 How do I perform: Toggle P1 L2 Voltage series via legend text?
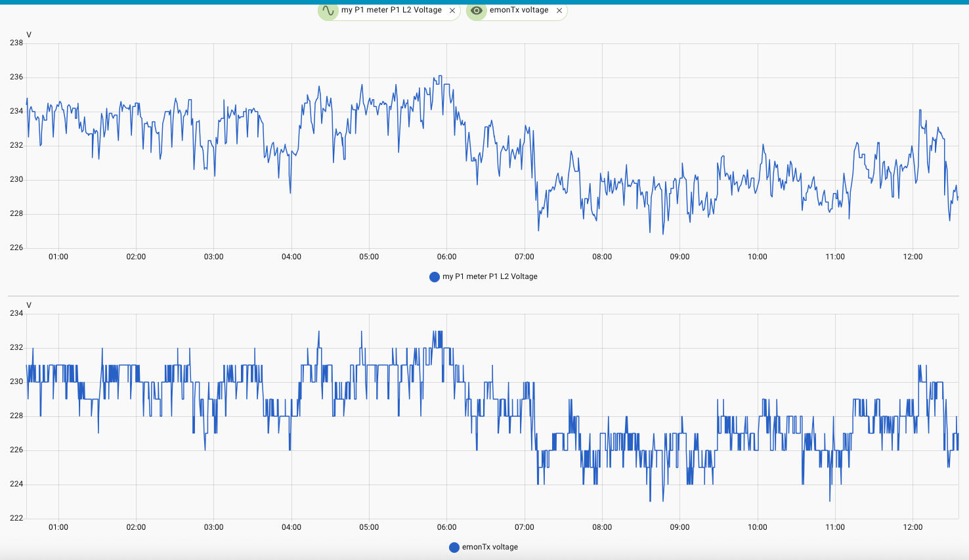pyautogui.click(x=490, y=277)
